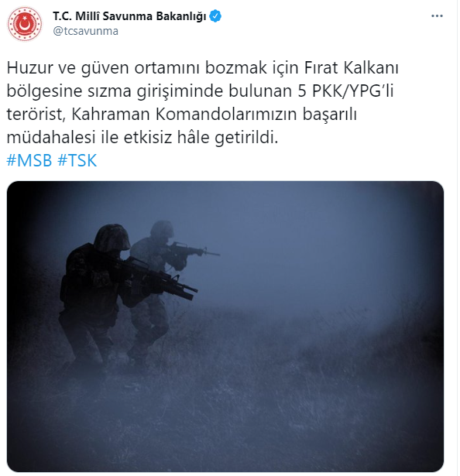Open the three-dot more options menu
The width and height of the screenshot is (460, 476).
[x=437, y=15]
